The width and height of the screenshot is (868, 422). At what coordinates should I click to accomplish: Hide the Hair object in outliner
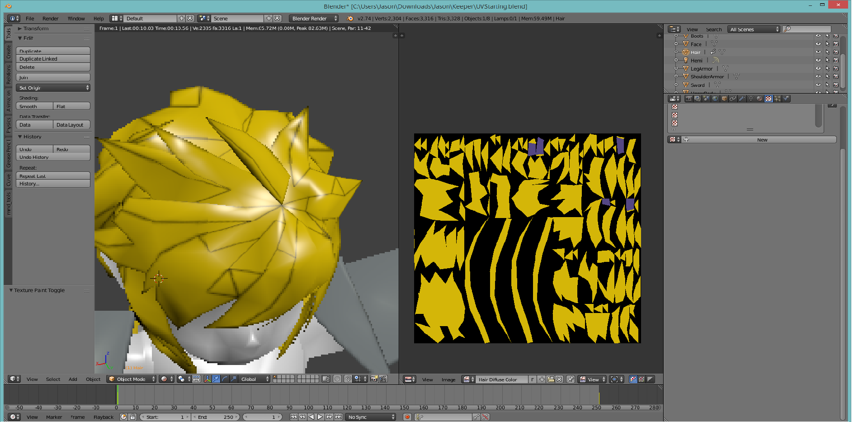click(x=818, y=52)
